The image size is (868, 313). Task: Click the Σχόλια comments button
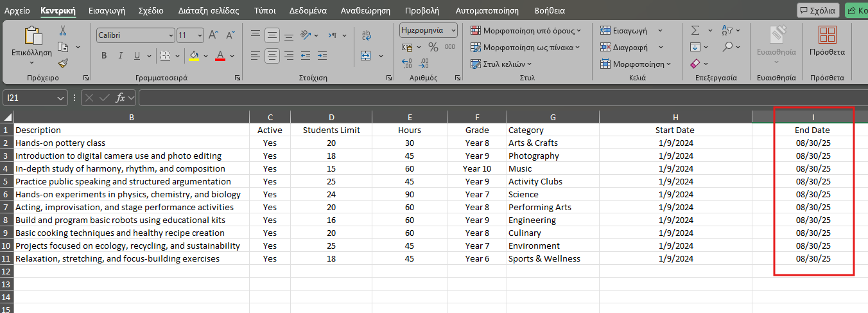tap(818, 10)
